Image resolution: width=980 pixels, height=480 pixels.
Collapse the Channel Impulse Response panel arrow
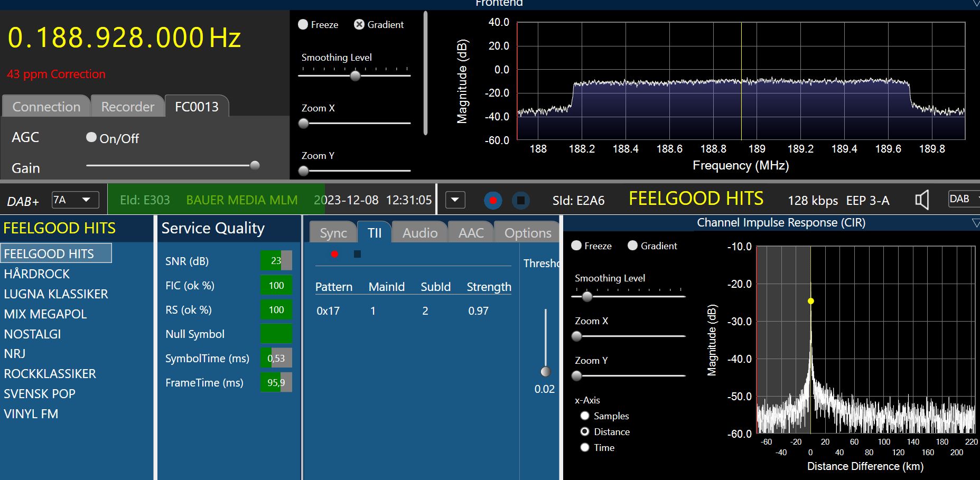click(x=975, y=223)
